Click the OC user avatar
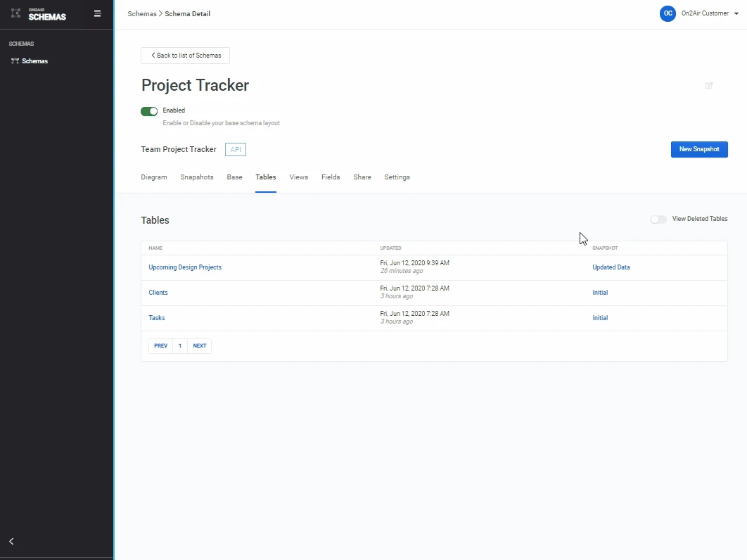The image size is (747, 560). (x=668, y=13)
